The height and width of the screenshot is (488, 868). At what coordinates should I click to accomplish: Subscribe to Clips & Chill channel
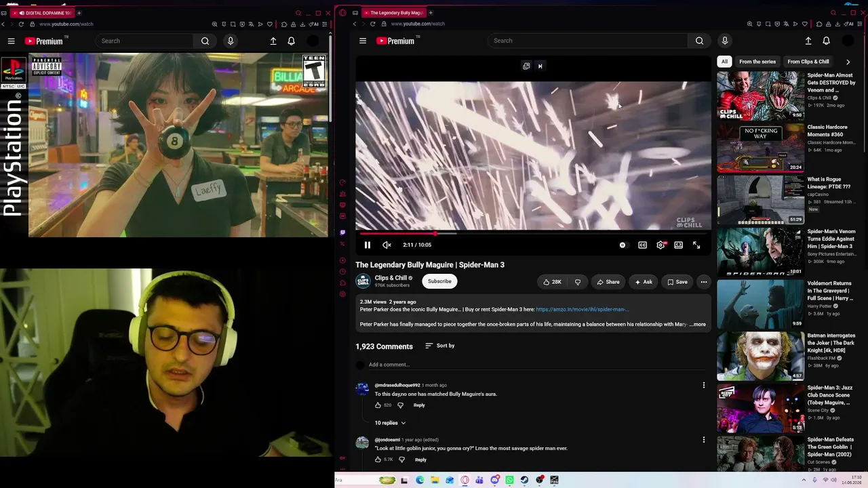coord(439,281)
